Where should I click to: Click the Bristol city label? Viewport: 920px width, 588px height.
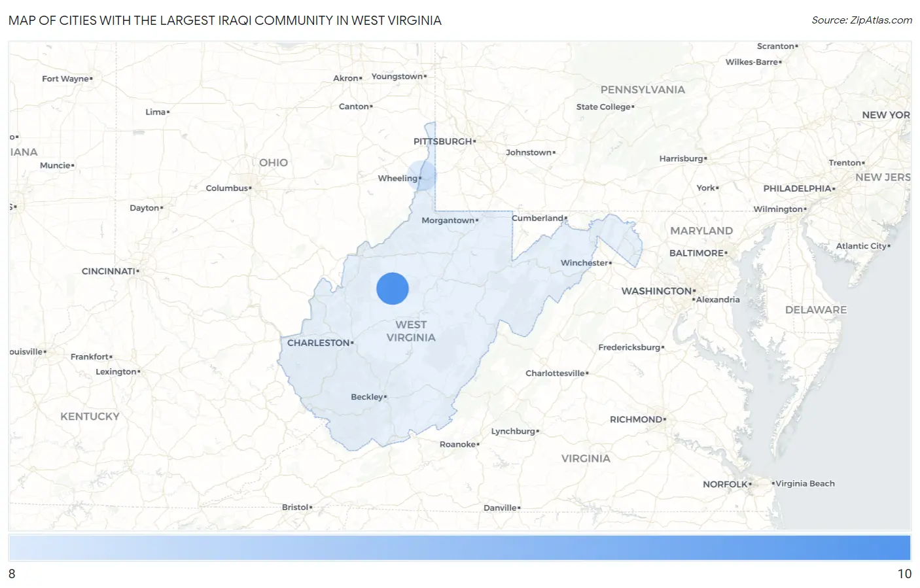[x=295, y=508]
